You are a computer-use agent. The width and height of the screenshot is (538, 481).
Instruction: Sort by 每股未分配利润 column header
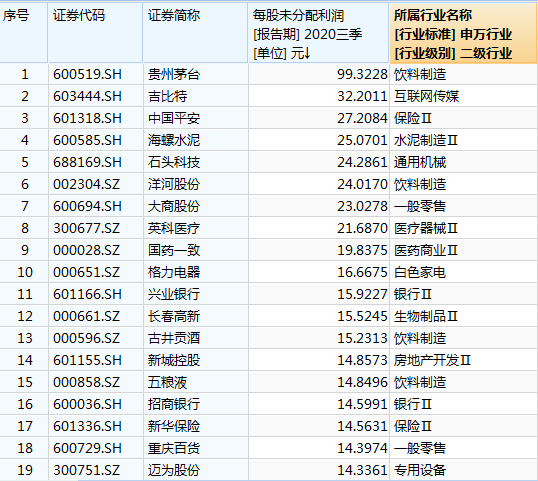click(x=318, y=33)
